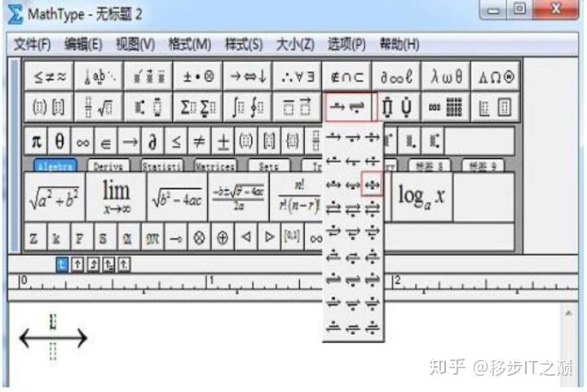Screen dimensions: 587x392
Task: Open the matrix templates palette
Action: point(445,108)
